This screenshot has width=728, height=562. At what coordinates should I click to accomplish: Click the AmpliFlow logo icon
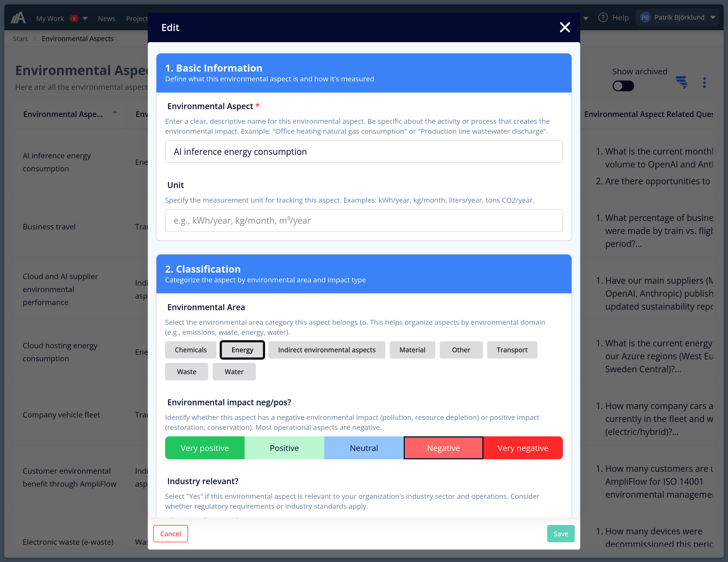point(18,18)
